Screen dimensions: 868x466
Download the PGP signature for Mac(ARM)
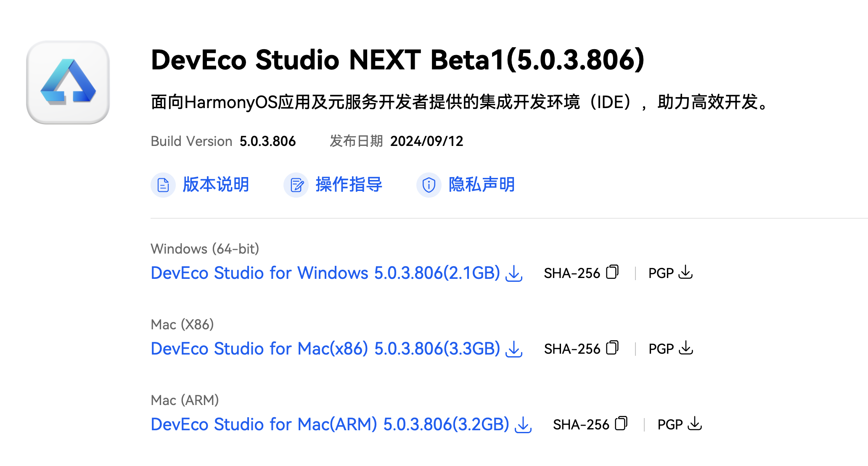tap(695, 424)
